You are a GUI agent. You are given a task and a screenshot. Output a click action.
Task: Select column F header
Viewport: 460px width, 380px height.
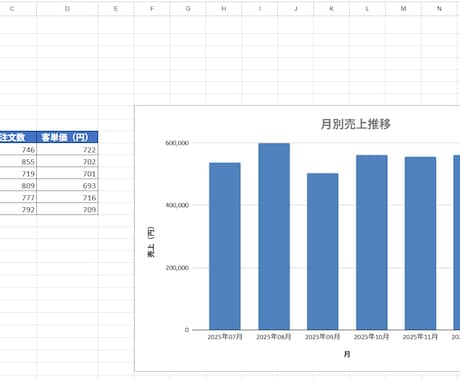[x=152, y=8]
